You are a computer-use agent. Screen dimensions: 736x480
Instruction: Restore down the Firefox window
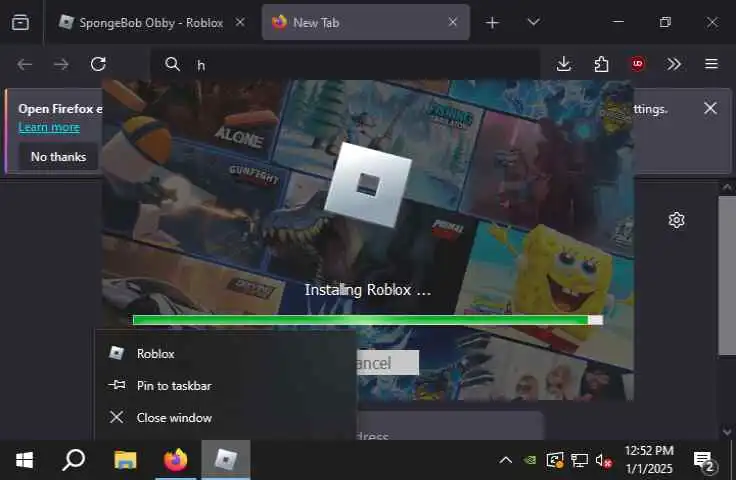(665, 22)
